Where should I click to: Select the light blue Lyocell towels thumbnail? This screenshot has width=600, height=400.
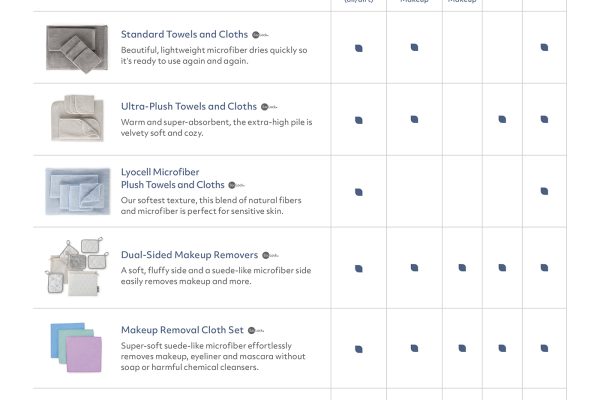coord(77,191)
